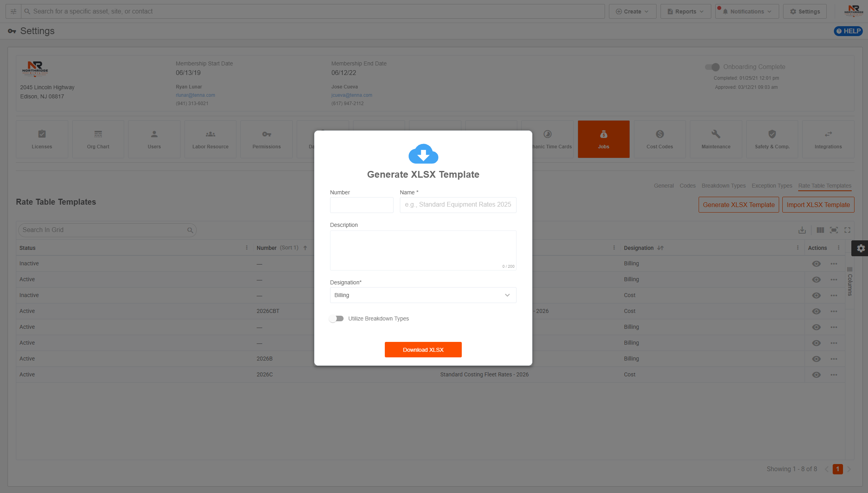Image resolution: width=868 pixels, height=493 pixels.
Task: Click the Download XLSX button
Action: point(423,350)
